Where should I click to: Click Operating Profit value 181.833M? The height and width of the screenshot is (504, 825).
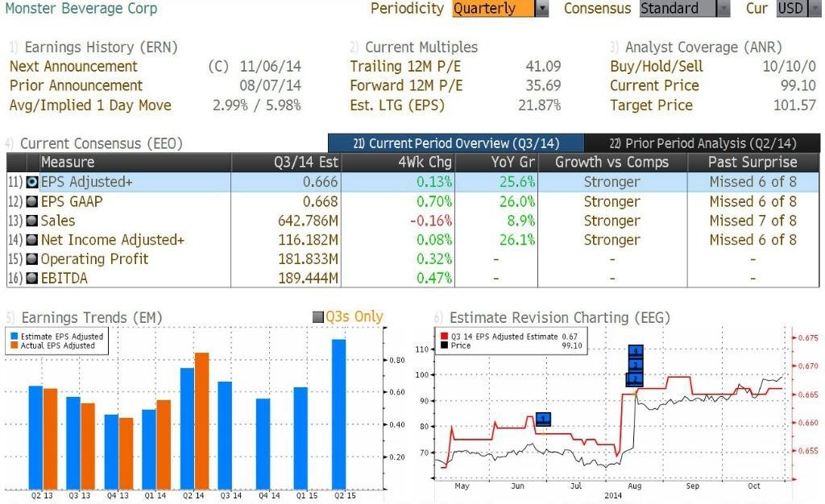pos(309,259)
